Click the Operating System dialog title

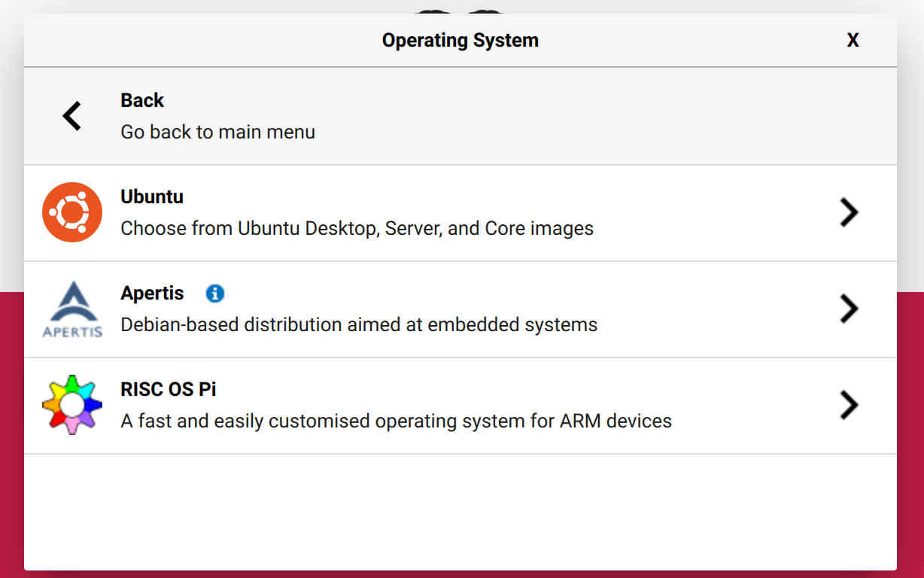460,40
